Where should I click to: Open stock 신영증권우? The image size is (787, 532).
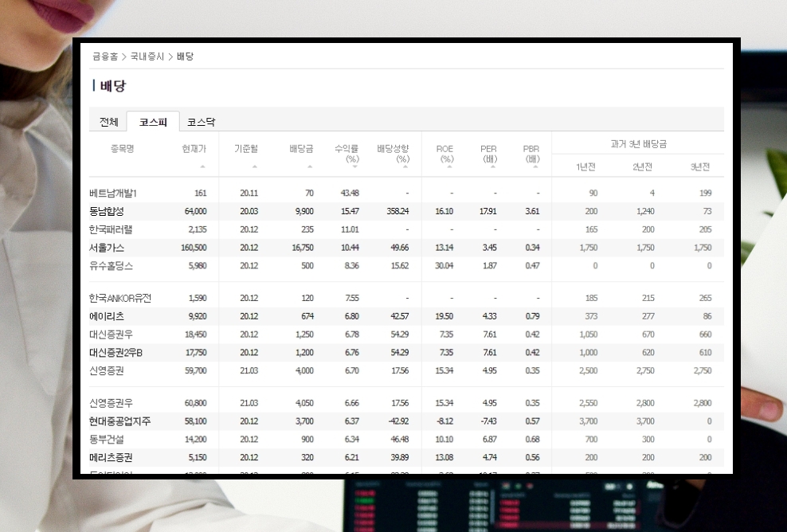pyautogui.click(x=111, y=403)
